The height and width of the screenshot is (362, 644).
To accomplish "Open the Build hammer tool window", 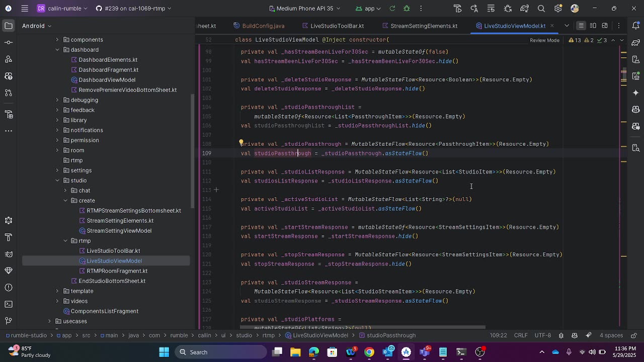I will (9, 237).
